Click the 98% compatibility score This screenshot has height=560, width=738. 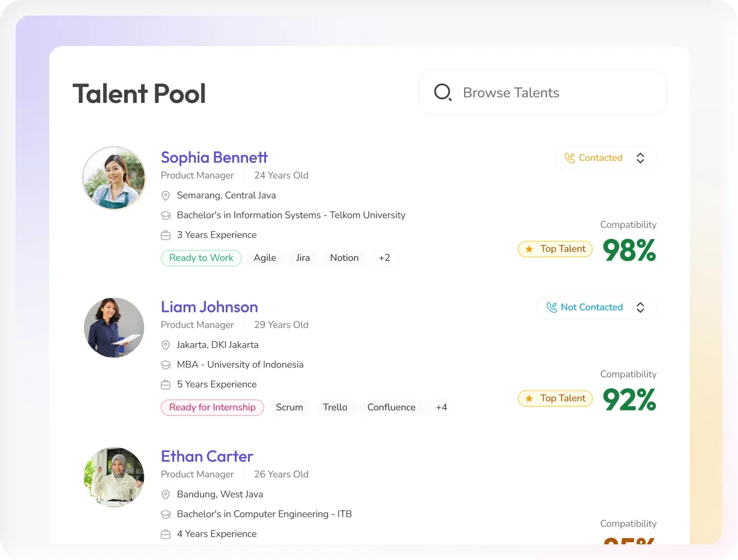(629, 250)
